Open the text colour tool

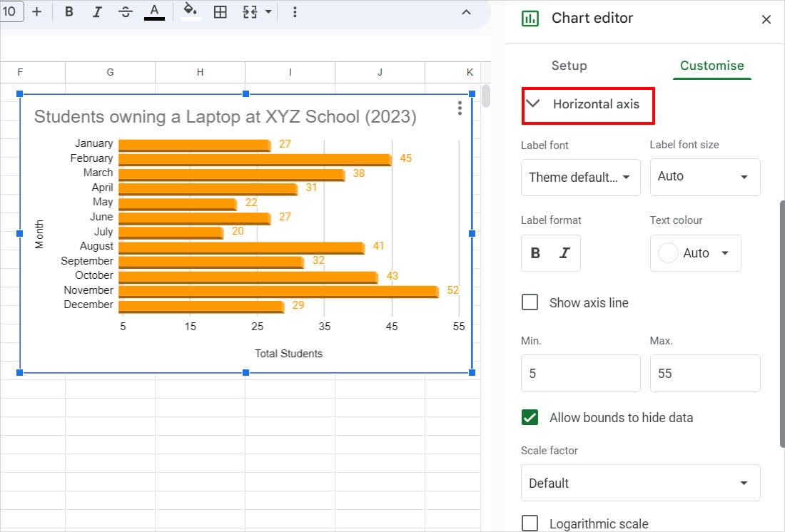pyautogui.click(x=154, y=12)
